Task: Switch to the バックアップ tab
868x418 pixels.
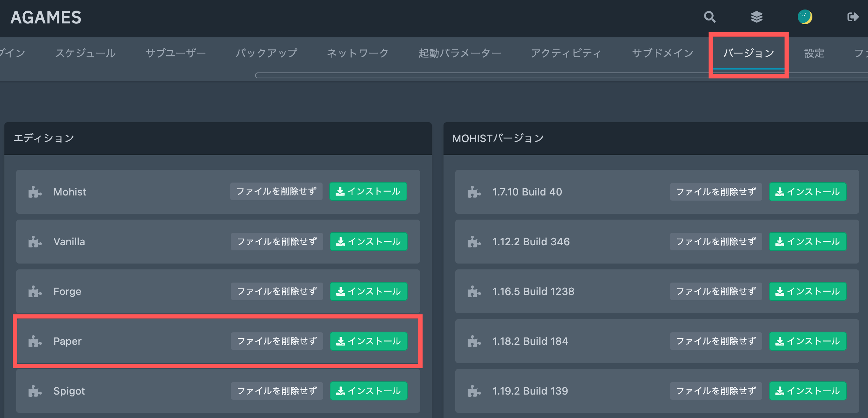Action: pos(266,53)
